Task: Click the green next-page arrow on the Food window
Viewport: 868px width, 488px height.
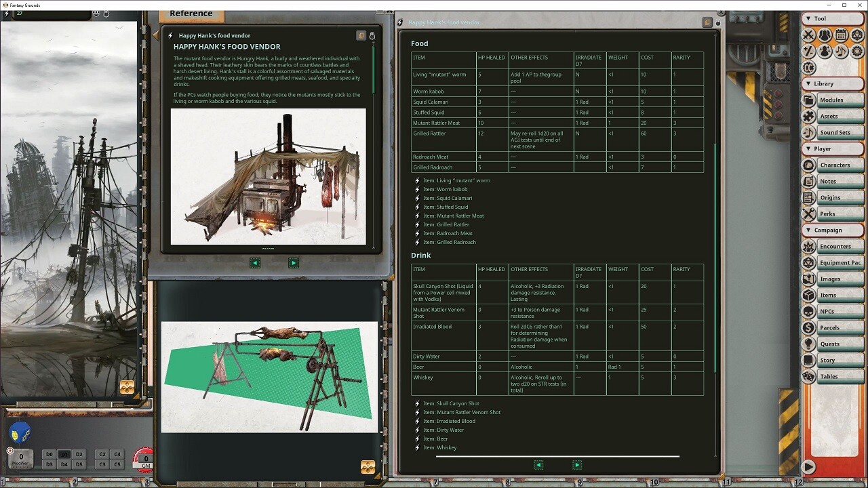Action: (x=577, y=465)
